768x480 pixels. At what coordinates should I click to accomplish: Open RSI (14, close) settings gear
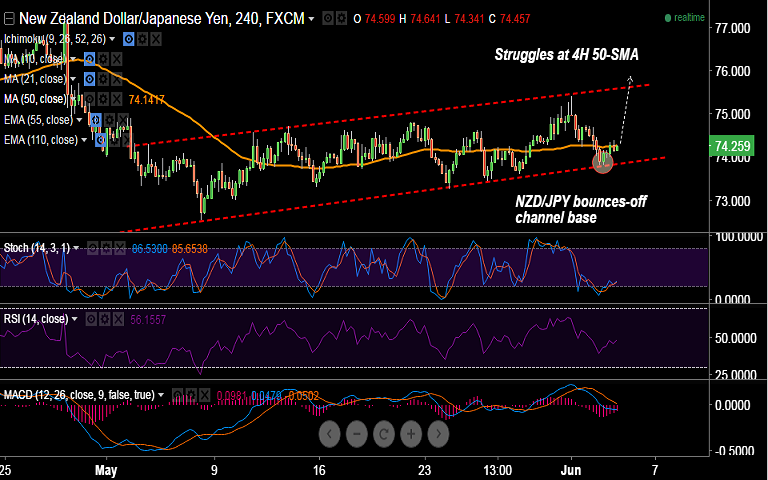click(x=104, y=320)
